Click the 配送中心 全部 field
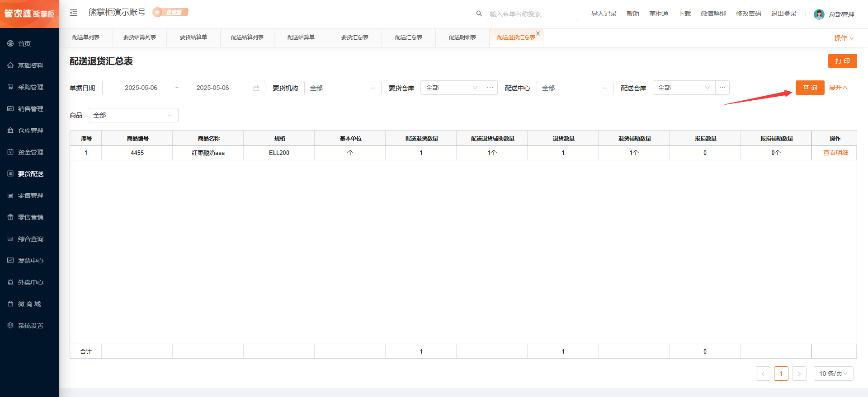The width and height of the screenshot is (868, 397). (575, 88)
